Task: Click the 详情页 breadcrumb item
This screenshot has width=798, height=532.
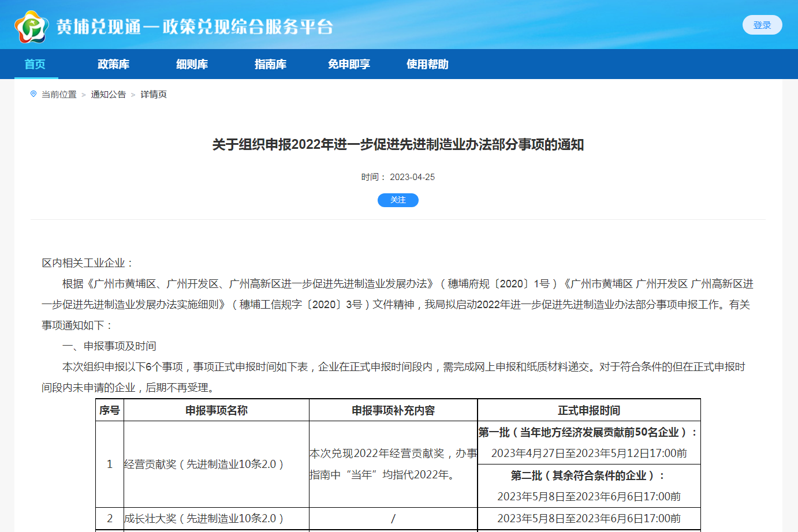Action: 154,95
